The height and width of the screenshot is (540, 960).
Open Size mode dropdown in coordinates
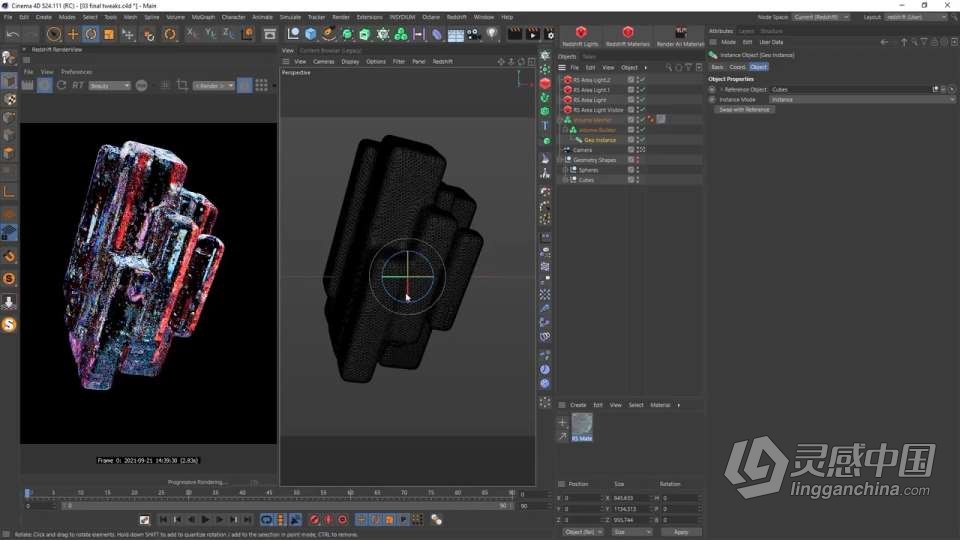click(632, 532)
